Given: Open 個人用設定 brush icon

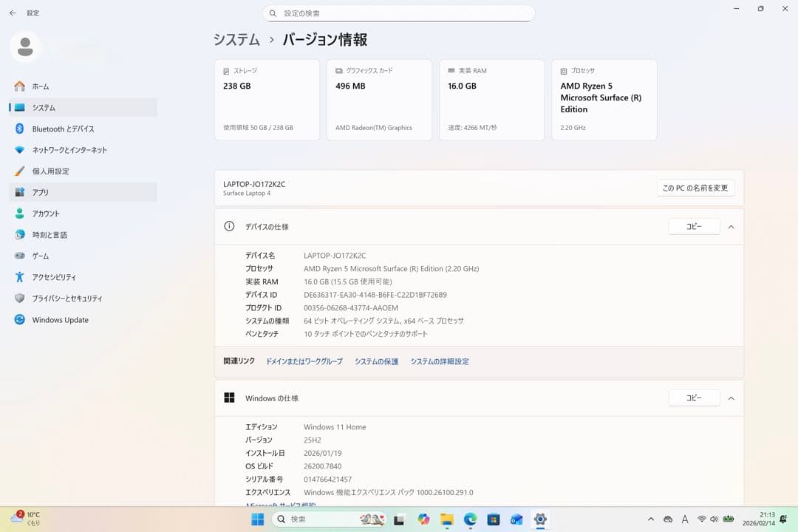Looking at the screenshot, I should click(20, 171).
